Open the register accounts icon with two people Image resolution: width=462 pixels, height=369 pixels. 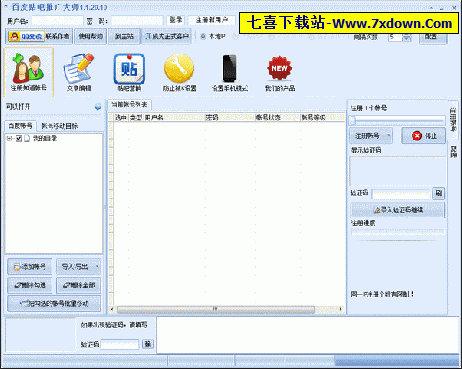[x=29, y=72]
